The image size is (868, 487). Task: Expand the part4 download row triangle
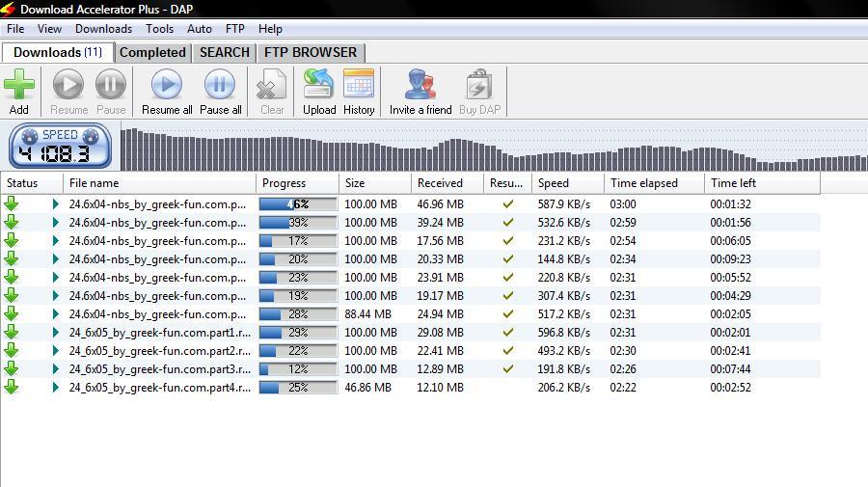coord(55,387)
